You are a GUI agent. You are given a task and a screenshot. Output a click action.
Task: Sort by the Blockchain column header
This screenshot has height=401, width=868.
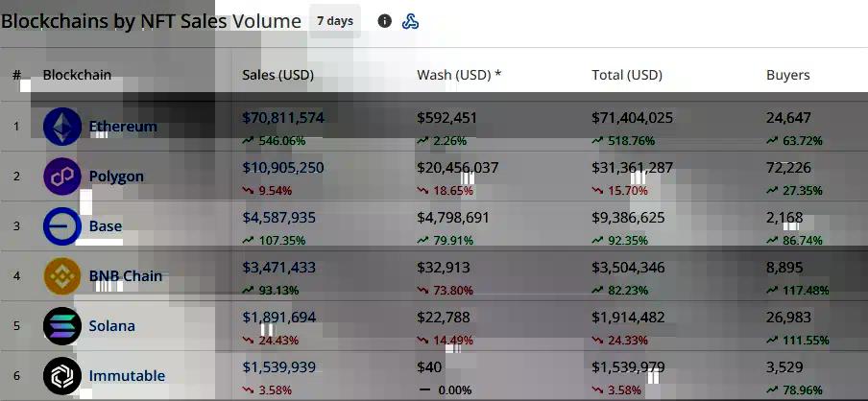coord(77,75)
